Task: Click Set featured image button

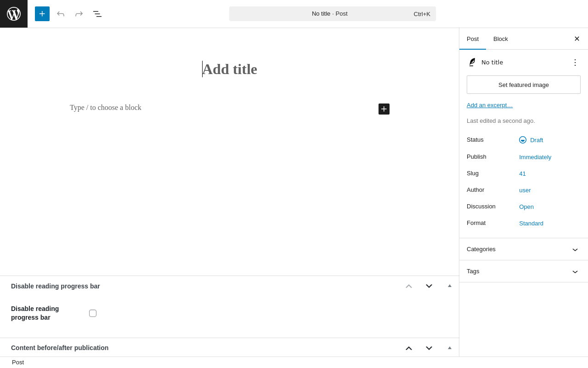Action: (524, 85)
